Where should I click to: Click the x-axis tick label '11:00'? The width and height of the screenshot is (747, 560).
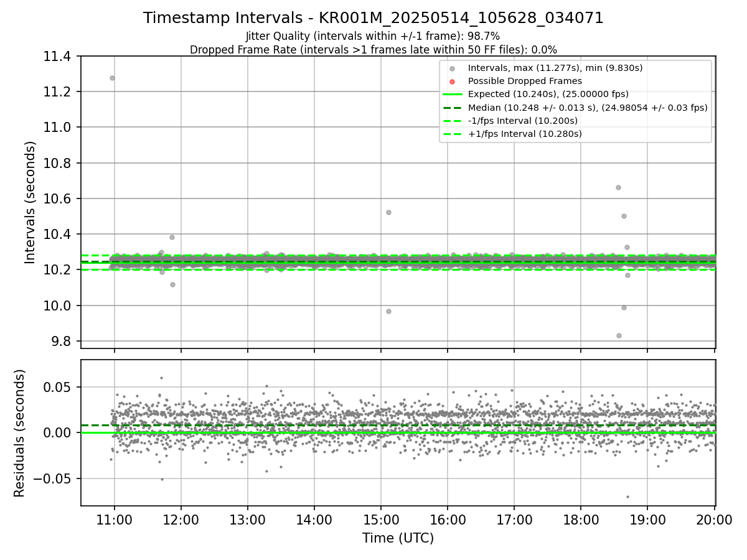tap(114, 520)
